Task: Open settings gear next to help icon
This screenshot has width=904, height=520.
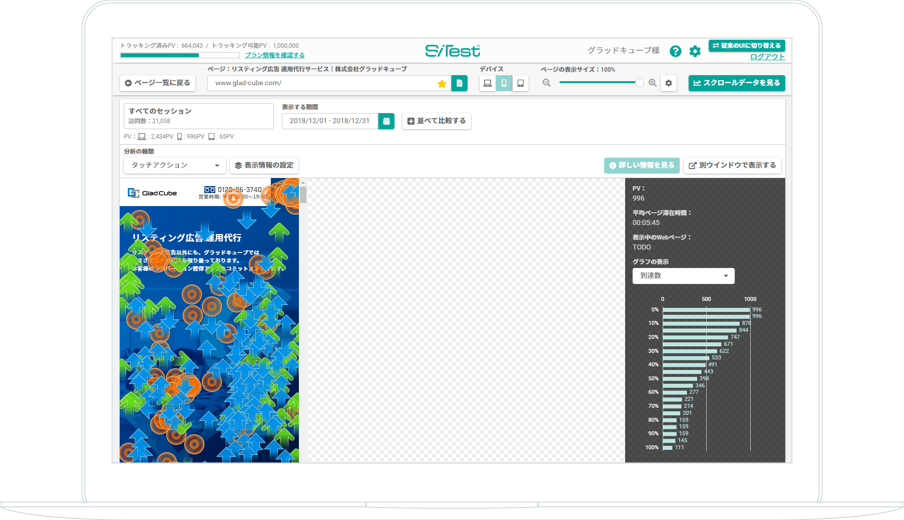Action: click(695, 51)
